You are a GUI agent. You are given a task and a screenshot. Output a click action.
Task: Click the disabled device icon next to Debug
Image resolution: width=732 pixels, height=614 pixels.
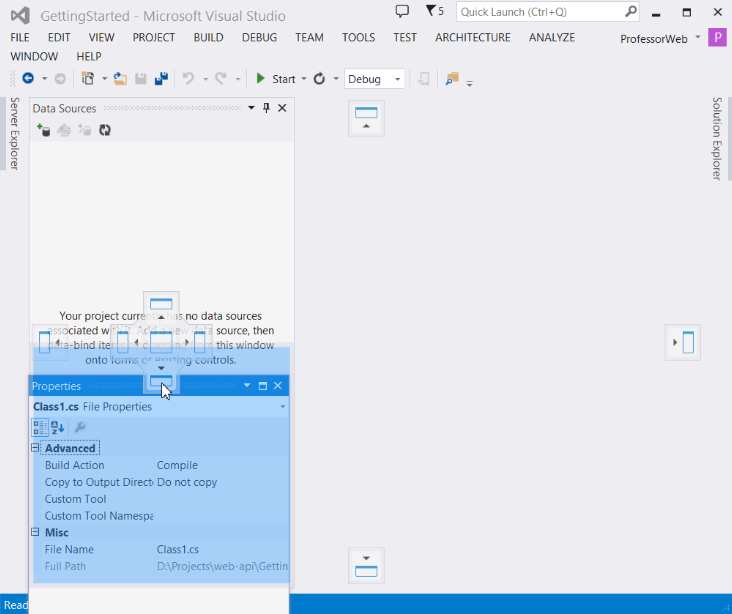[423, 79]
